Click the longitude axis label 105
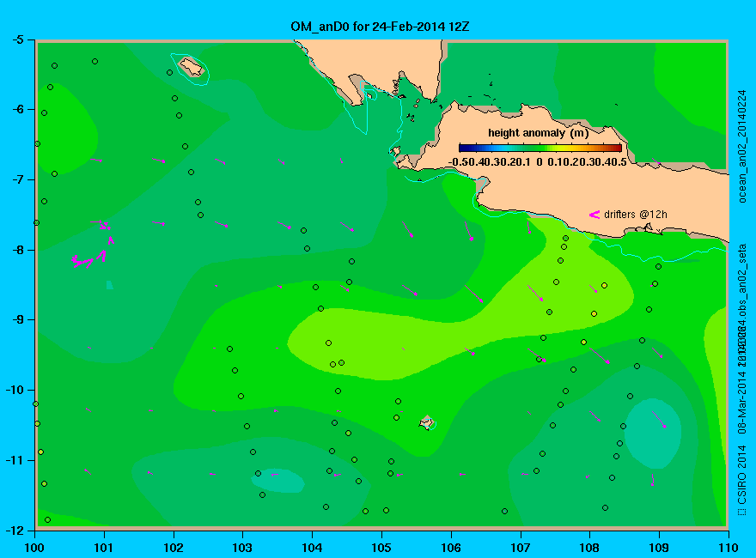This screenshot has height=558, width=756. click(381, 548)
